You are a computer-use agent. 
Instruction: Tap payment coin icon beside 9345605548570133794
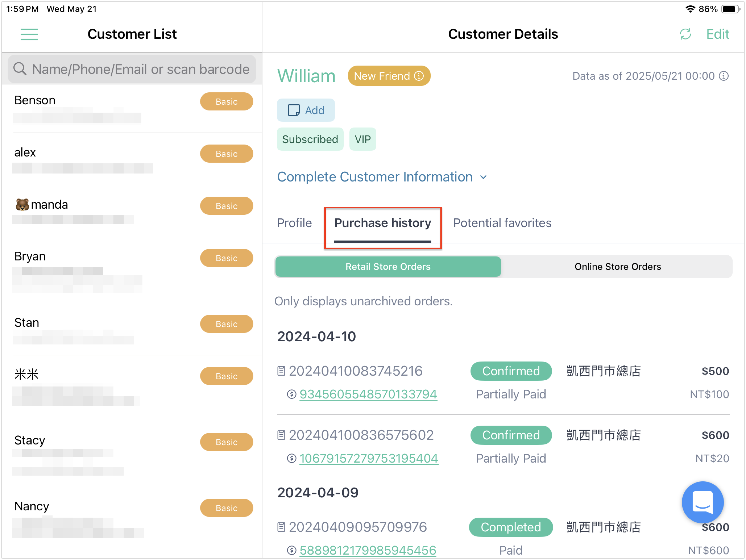click(291, 394)
